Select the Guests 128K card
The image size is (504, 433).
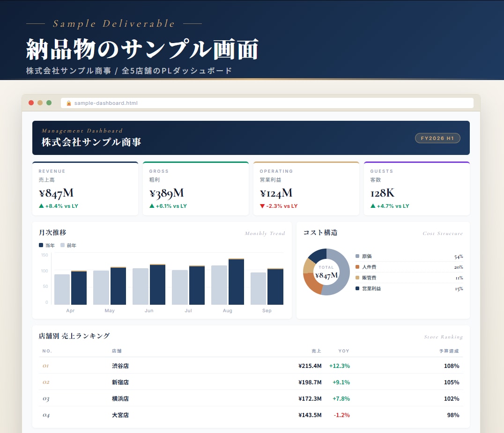[x=417, y=189]
